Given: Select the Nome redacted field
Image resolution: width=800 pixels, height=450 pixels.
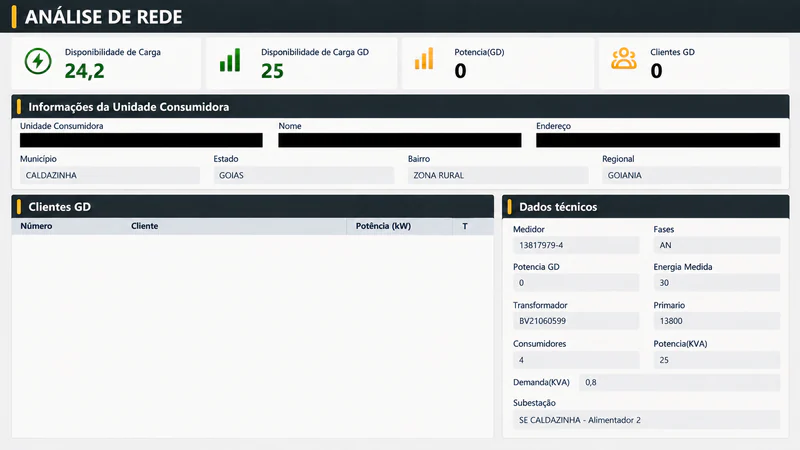Looking at the screenshot, I should point(399,140).
